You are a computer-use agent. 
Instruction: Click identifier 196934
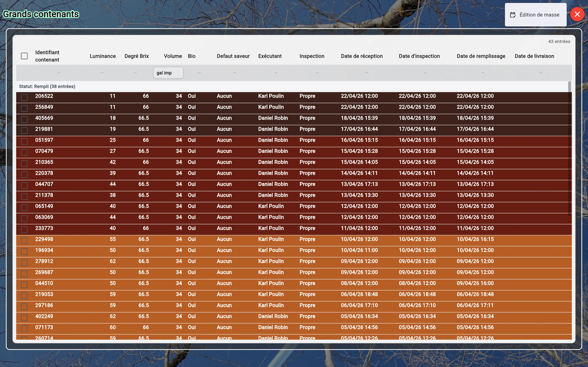[44, 250]
